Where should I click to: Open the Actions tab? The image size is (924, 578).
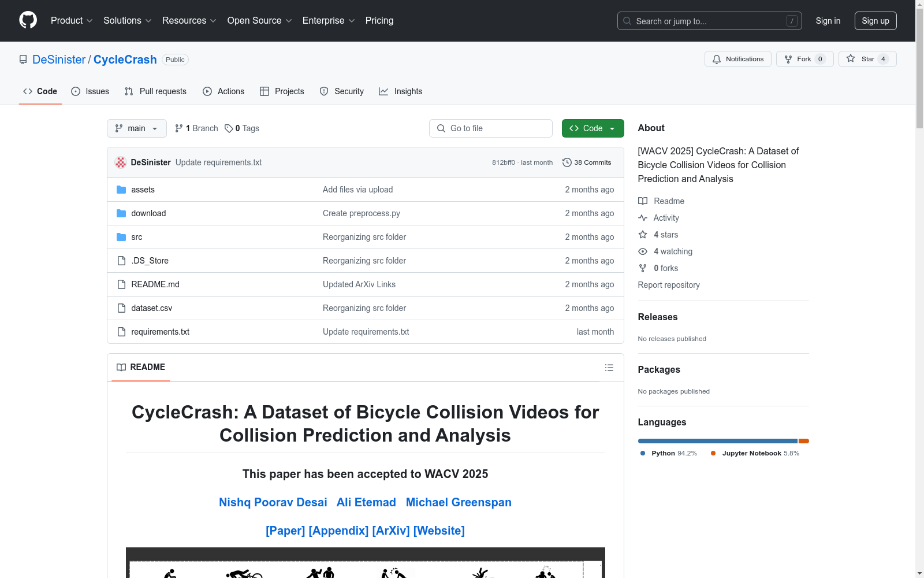[223, 91]
